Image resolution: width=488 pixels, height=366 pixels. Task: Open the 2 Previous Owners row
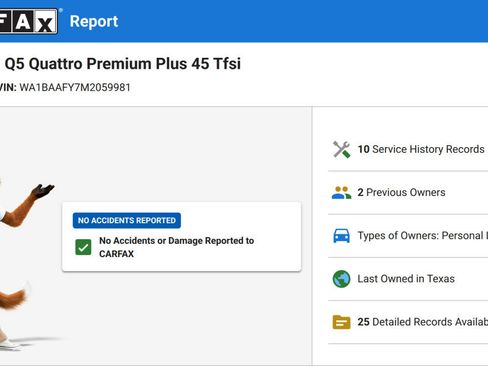coord(408,193)
